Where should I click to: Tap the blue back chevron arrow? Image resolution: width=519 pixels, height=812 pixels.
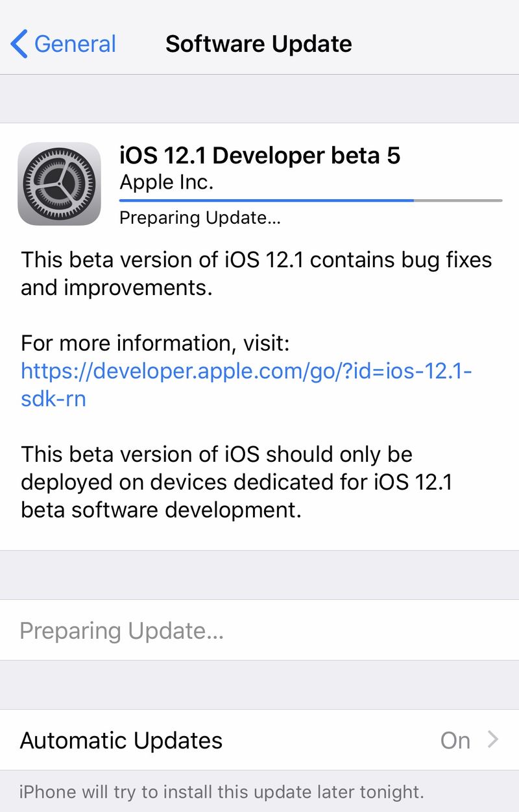click(x=19, y=44)
